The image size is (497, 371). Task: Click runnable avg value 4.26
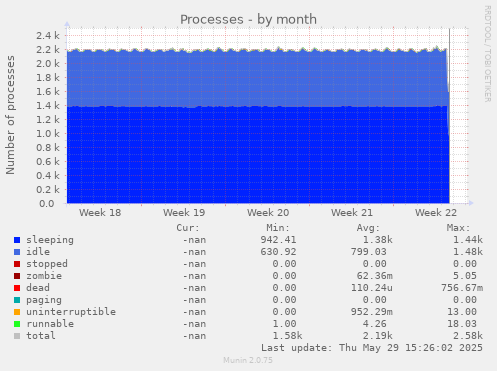pos(375,324)
